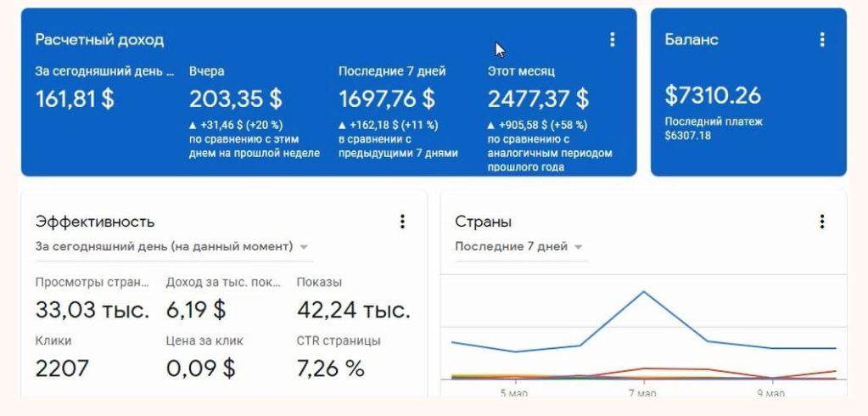This screenshot has width=868, height=416.
Task: Click today's earnings value 161,81 $
Action: click(x=75, y=99)
